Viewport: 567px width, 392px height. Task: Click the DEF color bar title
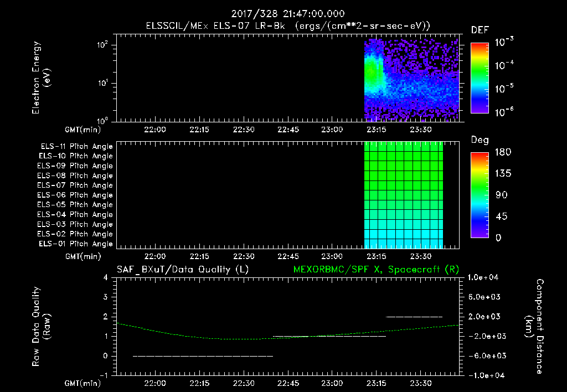point(480,30)
